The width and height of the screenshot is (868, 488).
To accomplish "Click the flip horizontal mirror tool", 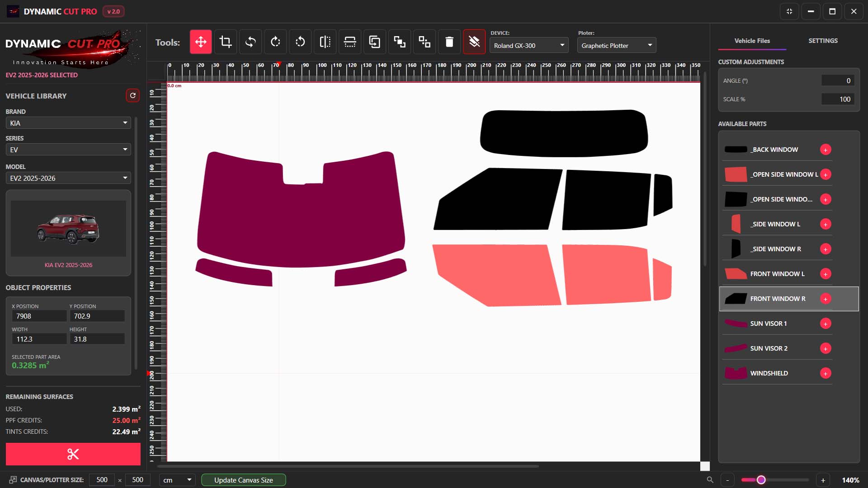I will tap(325, 42).
